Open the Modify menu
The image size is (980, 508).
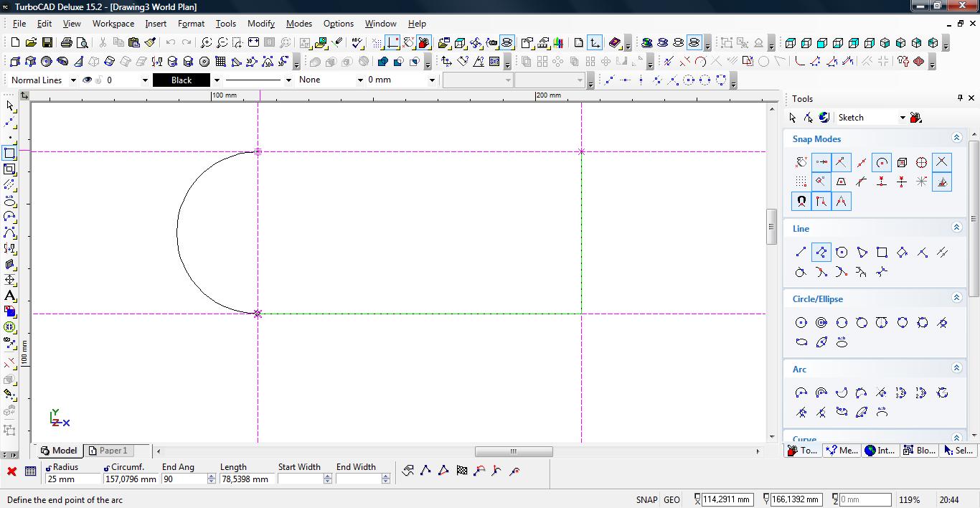coord(260,24)
